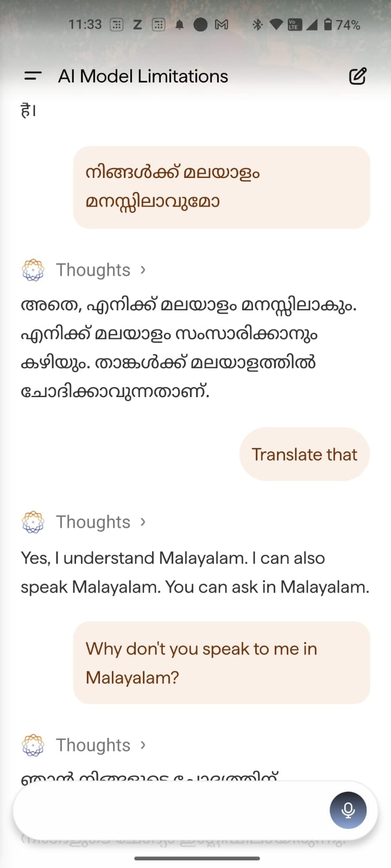Tap the Gmail notification icon

221,24
